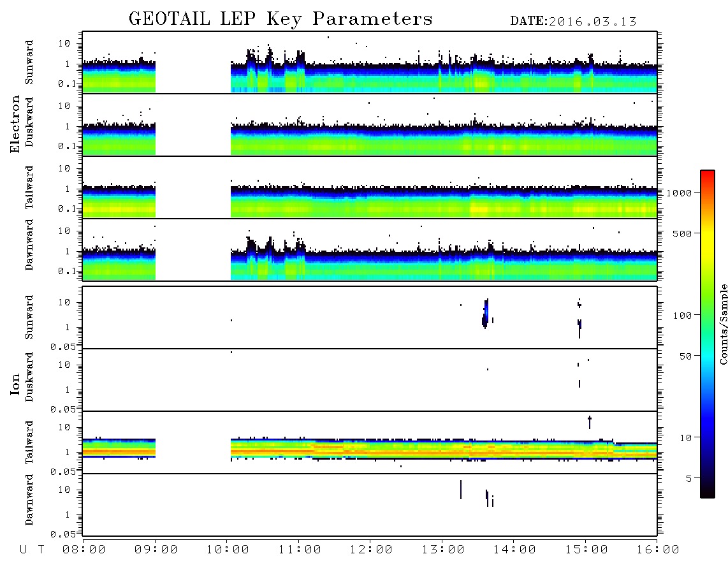728x561 pixels.
Task: Click the 11:00 time tick label
Action: coord(300,550)
